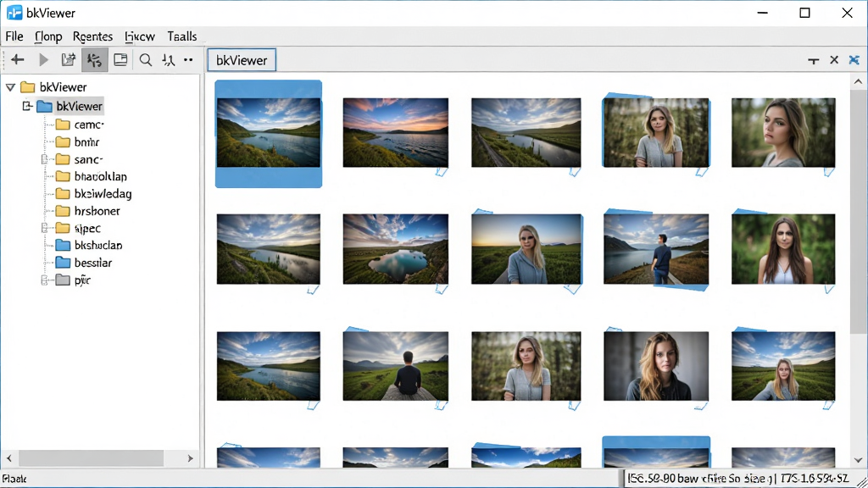
Task: Select the dark-haired woman green background thumbnail
Action: tap(783, 249)
